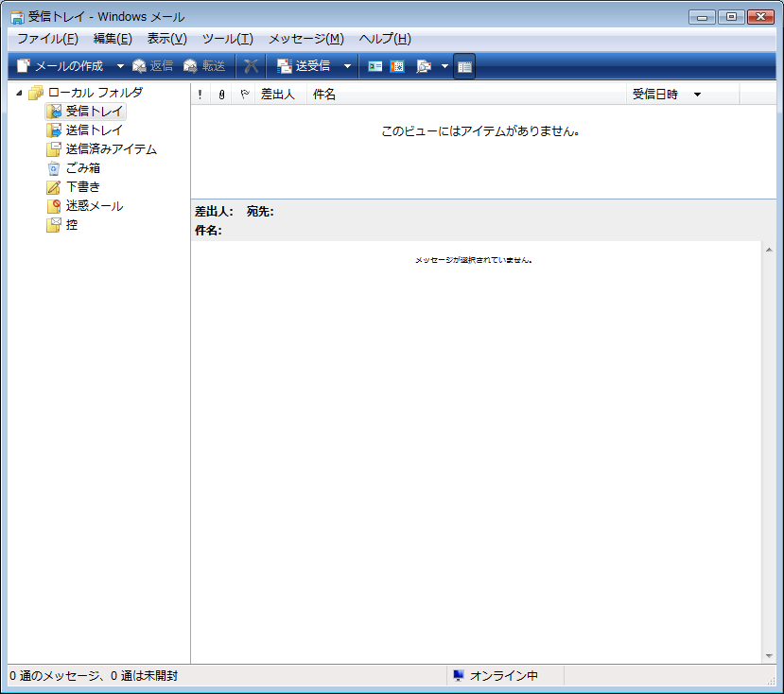Click the 返信 reply toolbar button
784x694 pixels.
click(x=153, y=66)
